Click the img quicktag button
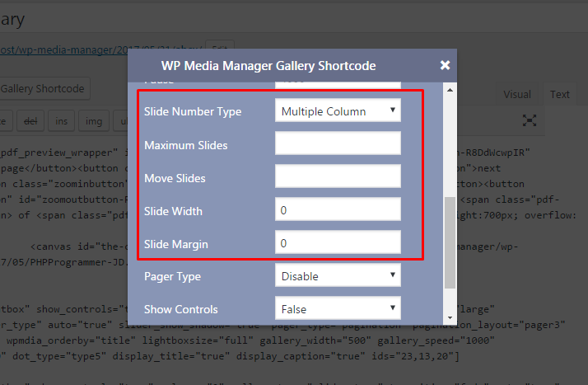This screenshot has width=588, height=385. (x=93, y=121)
